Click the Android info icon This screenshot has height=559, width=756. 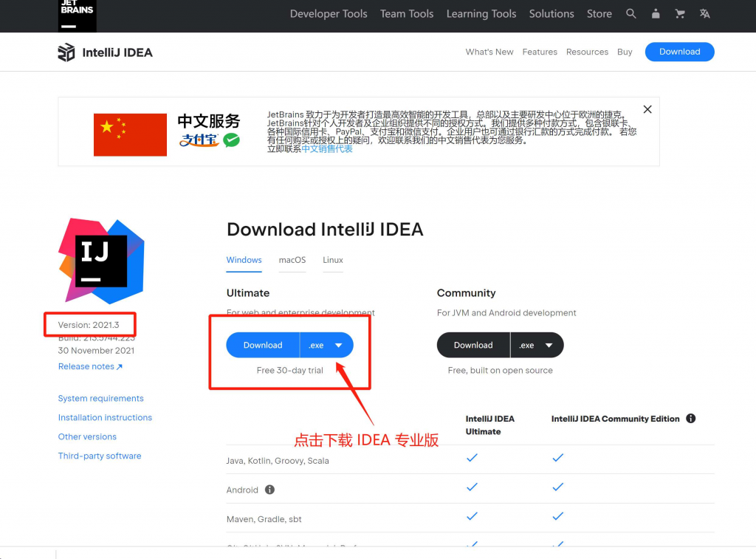click(x=269, y=490)
